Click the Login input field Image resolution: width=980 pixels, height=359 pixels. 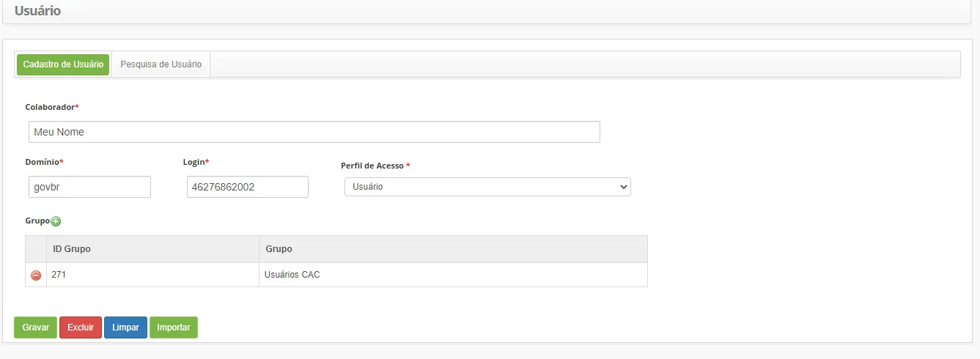[248, 187]
